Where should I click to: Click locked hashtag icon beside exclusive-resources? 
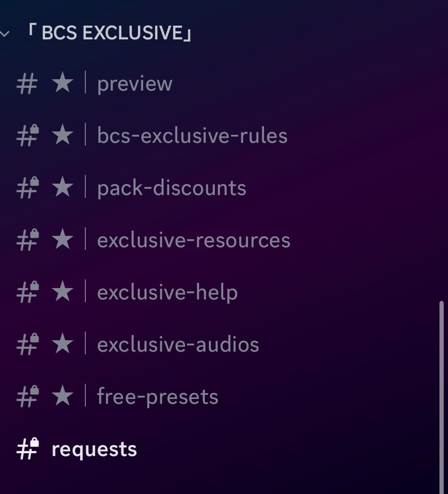coord(27,241)
